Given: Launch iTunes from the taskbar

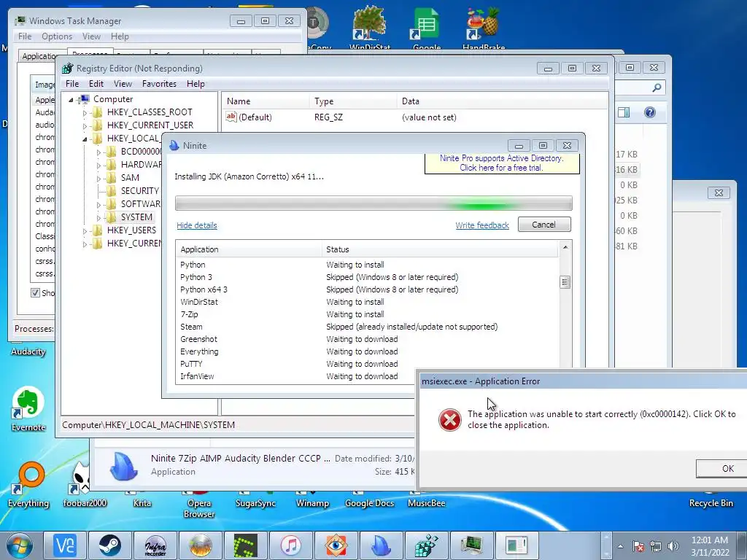Looking at the screenshot, I should click(291, 545).
